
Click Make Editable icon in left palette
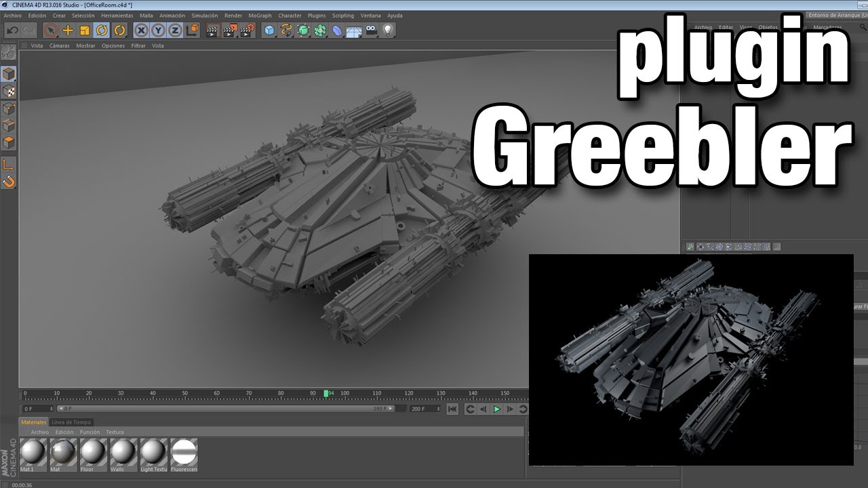(x=9, y=52)
